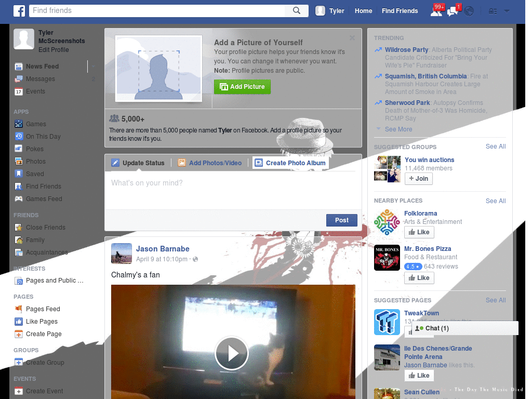Play the video in Jason's post
This screenshot has height=399, width=532.
[x=232, y=353]
